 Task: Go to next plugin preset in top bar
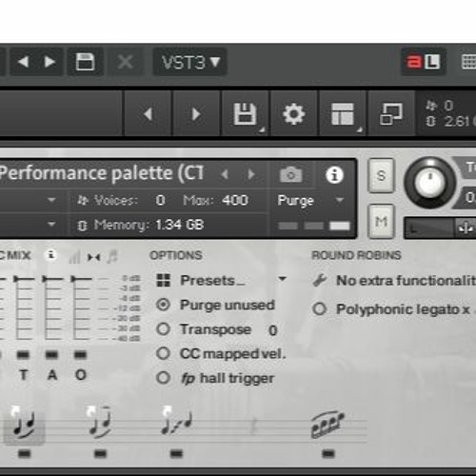point(50,62)
